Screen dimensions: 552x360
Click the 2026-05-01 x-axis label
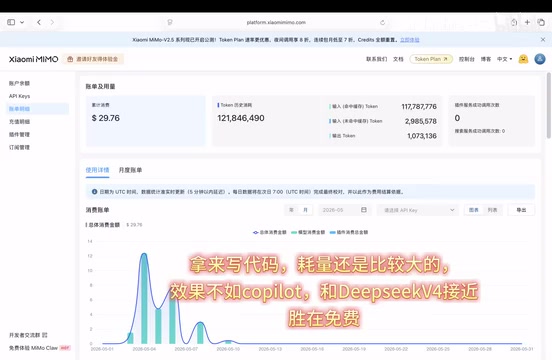point(102,349)
